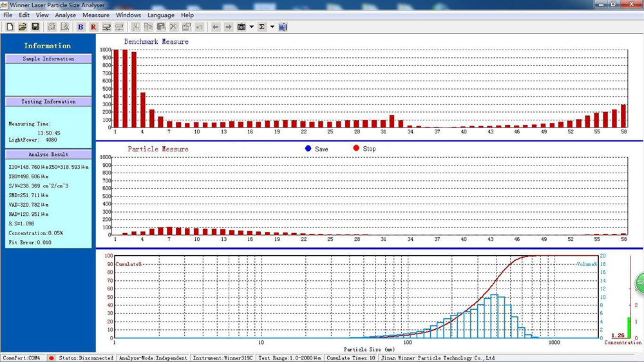
Task: Select the red Stop radio indicator
Action: (356, 149)
